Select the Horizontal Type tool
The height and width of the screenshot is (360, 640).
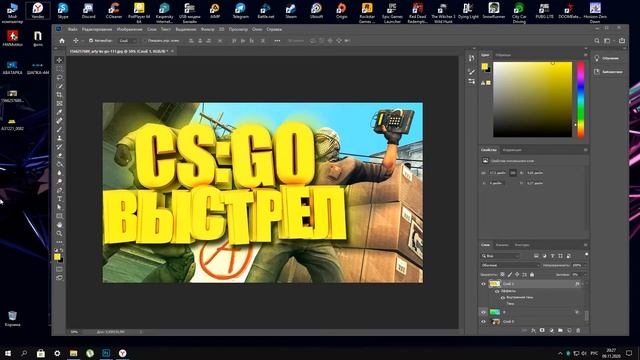pos(59,199)
